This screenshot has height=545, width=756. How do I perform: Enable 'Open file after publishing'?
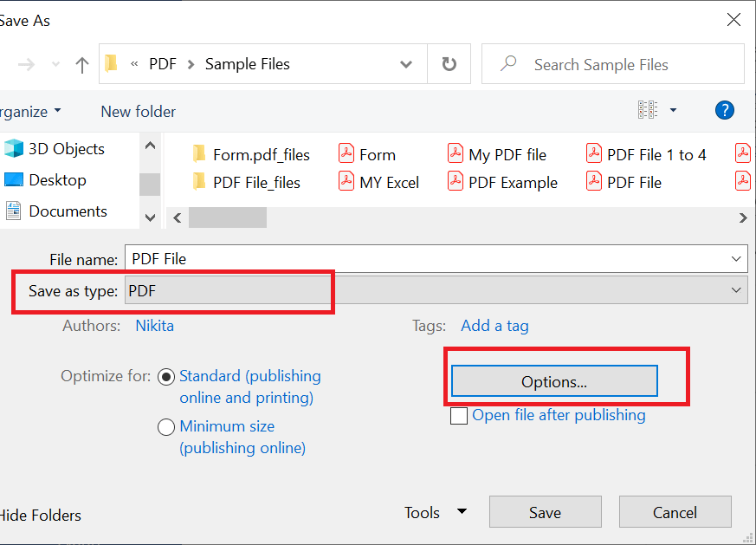459,415
